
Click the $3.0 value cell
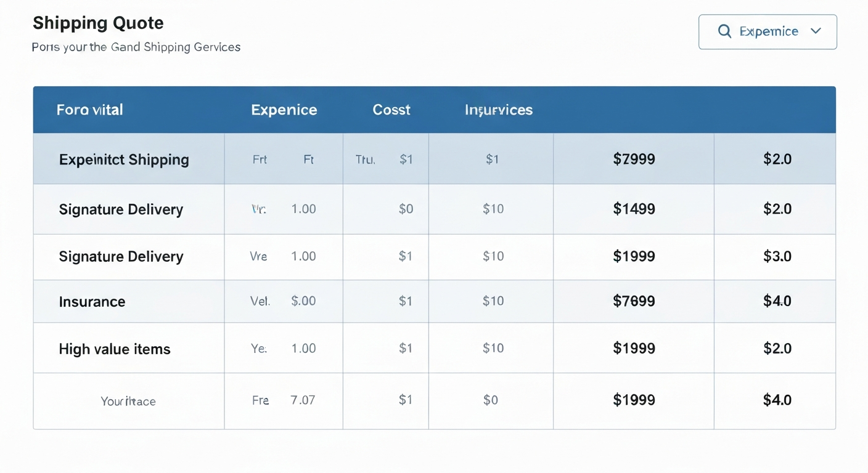[x=777, y=256]
